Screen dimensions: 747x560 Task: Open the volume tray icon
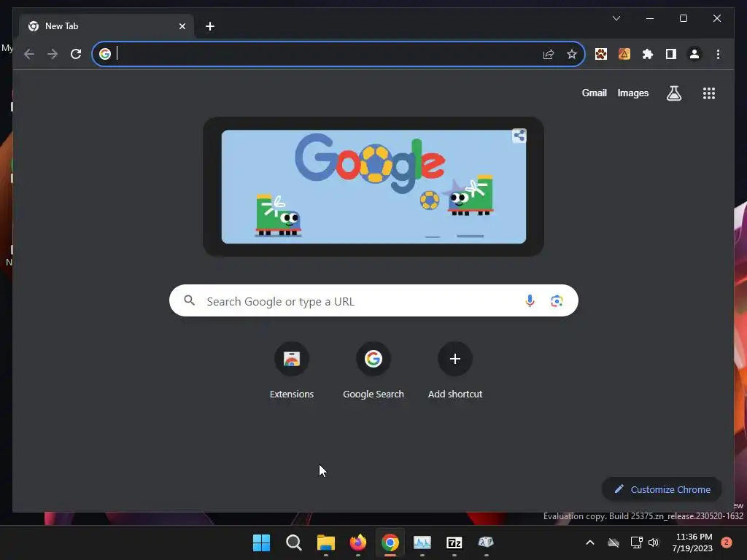coord(653,542)
